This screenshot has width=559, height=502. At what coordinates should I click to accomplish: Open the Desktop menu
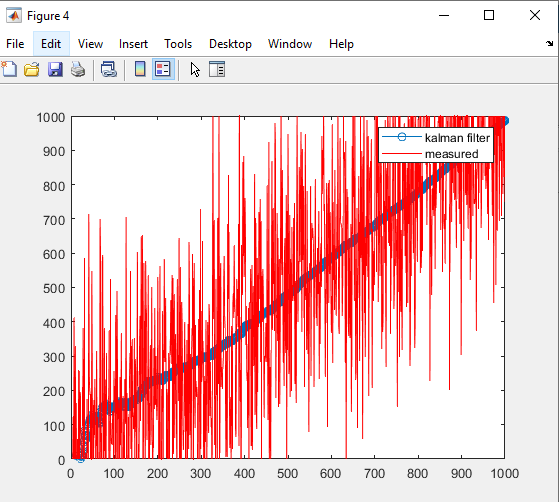230,44
